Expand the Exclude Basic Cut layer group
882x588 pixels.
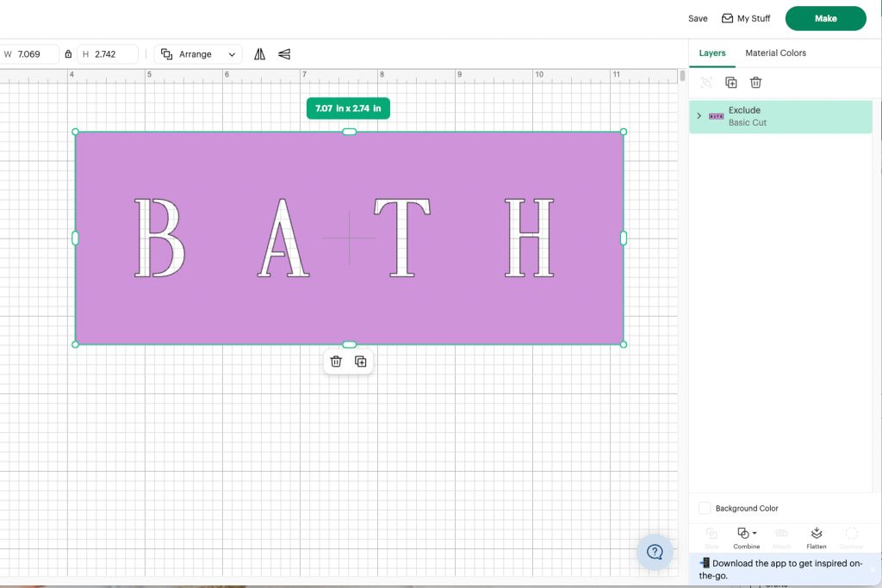point(699,115)
